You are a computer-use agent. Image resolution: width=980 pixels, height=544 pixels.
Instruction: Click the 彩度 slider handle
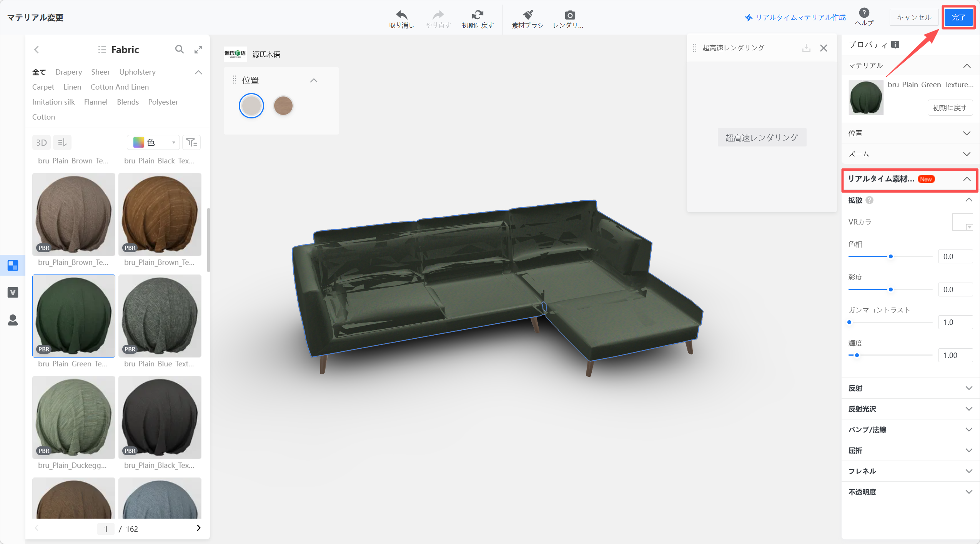coord(890,289)
